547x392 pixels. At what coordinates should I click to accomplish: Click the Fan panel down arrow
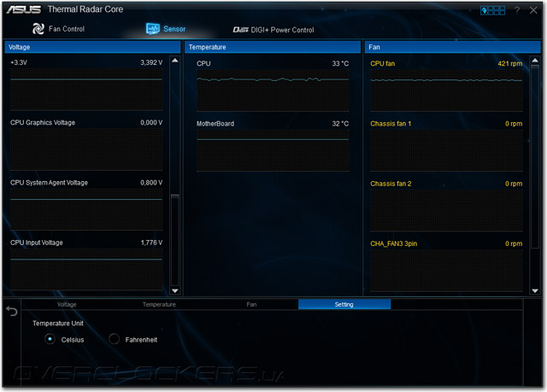point(535,290)
